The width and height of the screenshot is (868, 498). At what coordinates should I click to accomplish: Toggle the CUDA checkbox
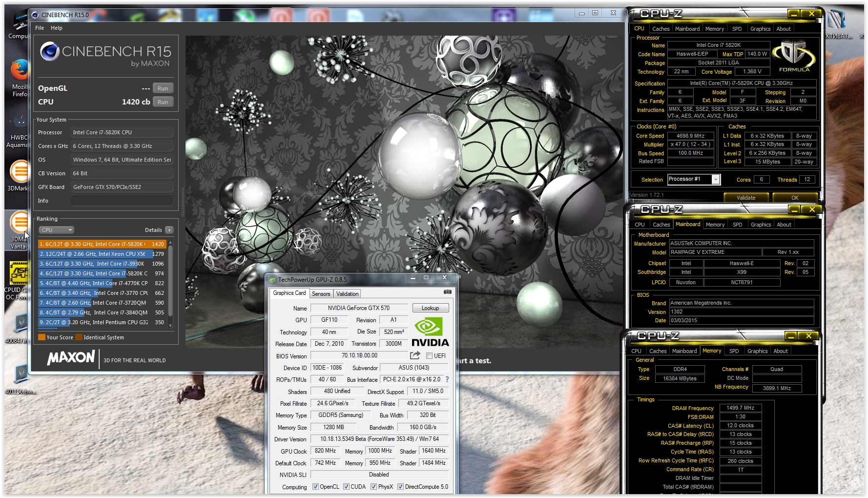tap(346, 487)
